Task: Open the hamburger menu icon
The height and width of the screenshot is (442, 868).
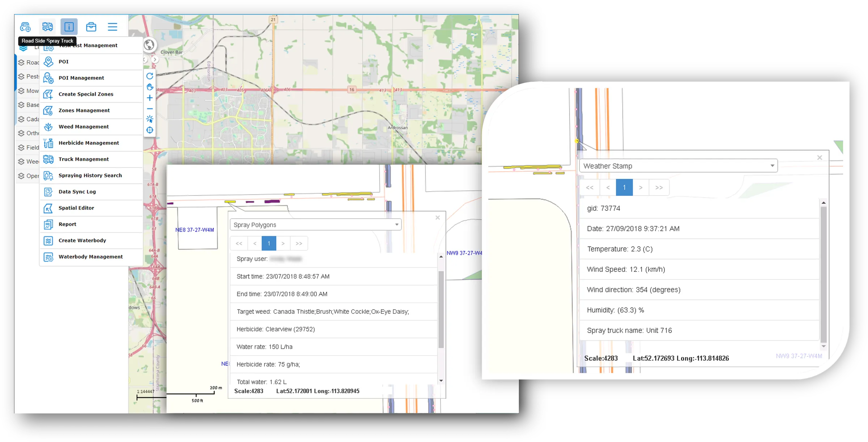Action: (112, 27)
